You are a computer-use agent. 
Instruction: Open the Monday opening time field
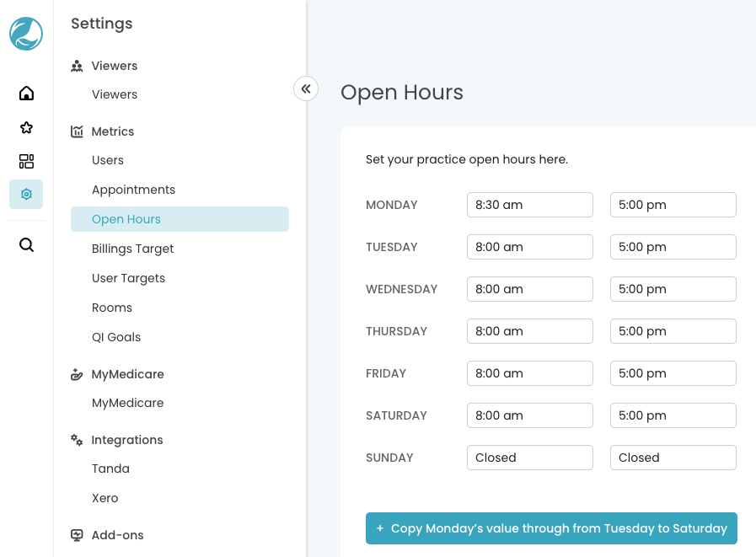pyautogui.click(x=529, y=205)
